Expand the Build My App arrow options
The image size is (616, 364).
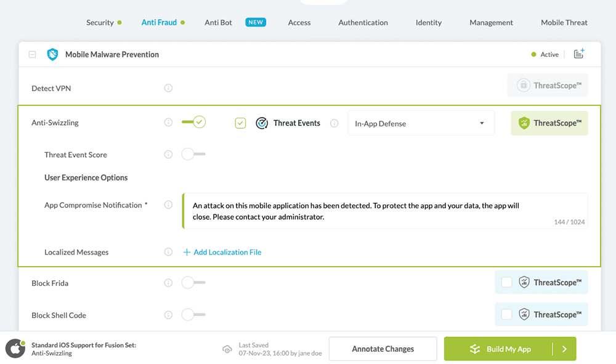[564, 349]
